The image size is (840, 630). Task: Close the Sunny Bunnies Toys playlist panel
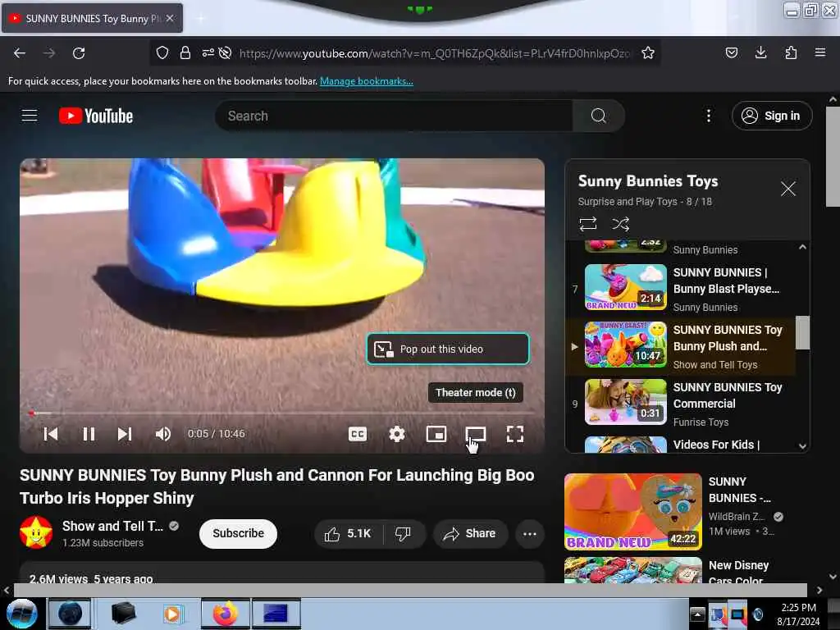click(x=788, y=189)
